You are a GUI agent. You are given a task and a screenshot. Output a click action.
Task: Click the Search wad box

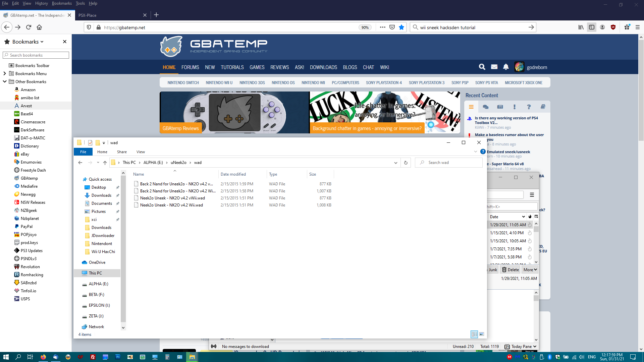[x=449, y=163]
